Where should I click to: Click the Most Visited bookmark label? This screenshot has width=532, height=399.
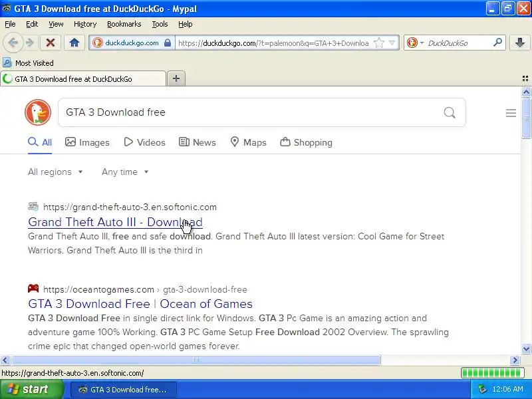pos(35,63)
